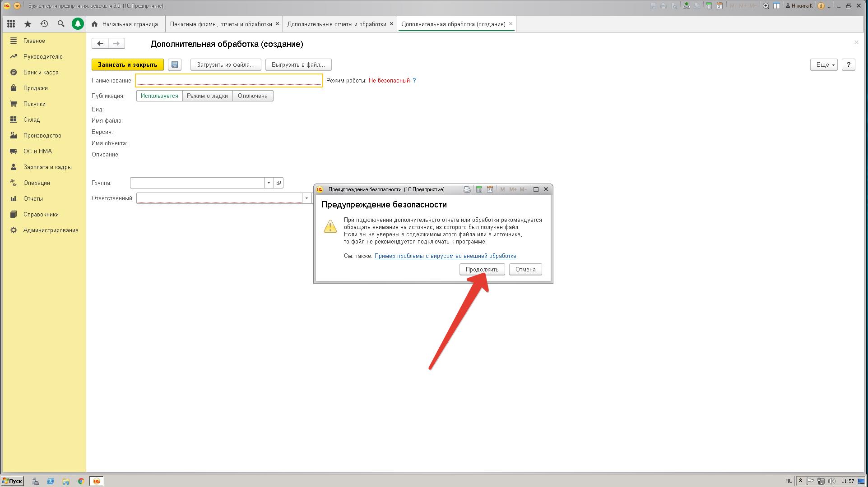Switch to Начальная страница tab
This screenshot has width=868, height=487.
click(125, 24)
